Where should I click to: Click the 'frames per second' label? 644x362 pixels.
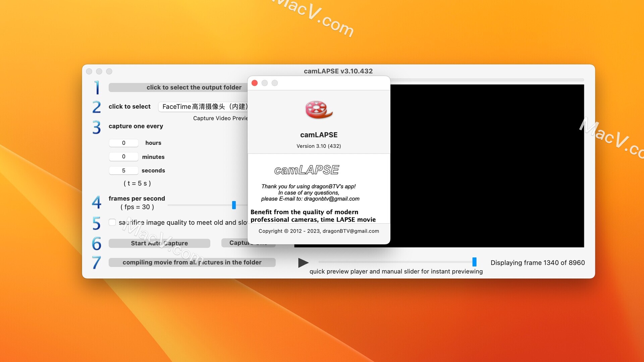[x=137, y=198]
